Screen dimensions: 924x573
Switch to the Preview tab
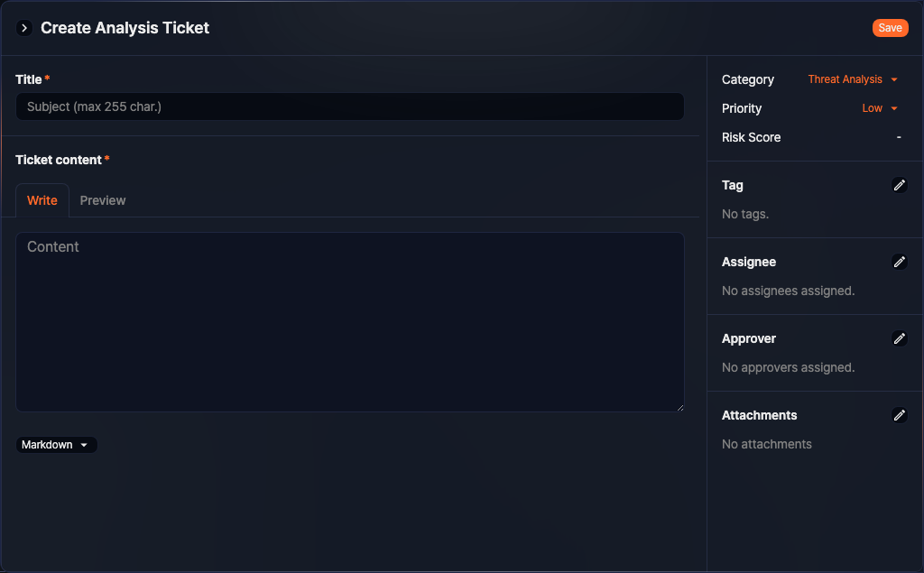coord(102,200)
